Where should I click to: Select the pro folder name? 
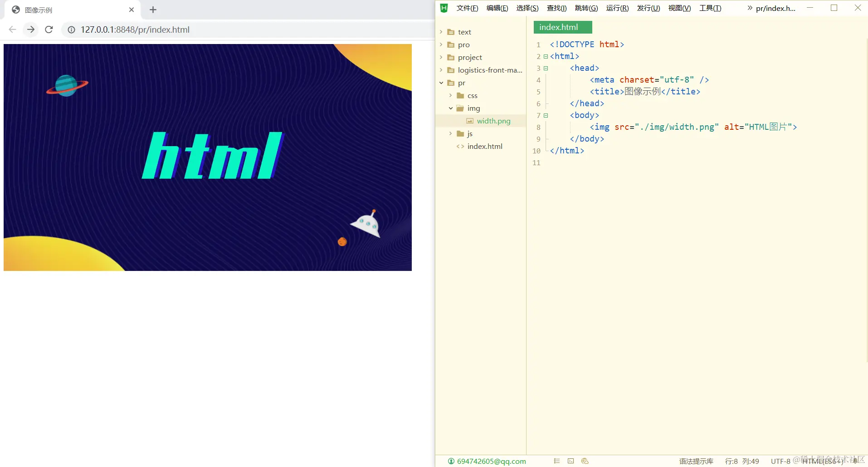(x=463, y=44)
